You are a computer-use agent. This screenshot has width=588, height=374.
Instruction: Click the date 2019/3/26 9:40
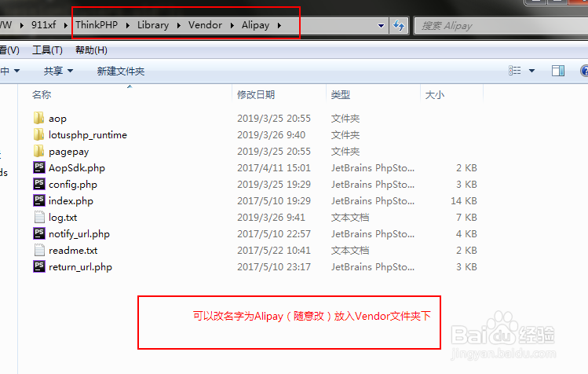(x=271, y=135)
